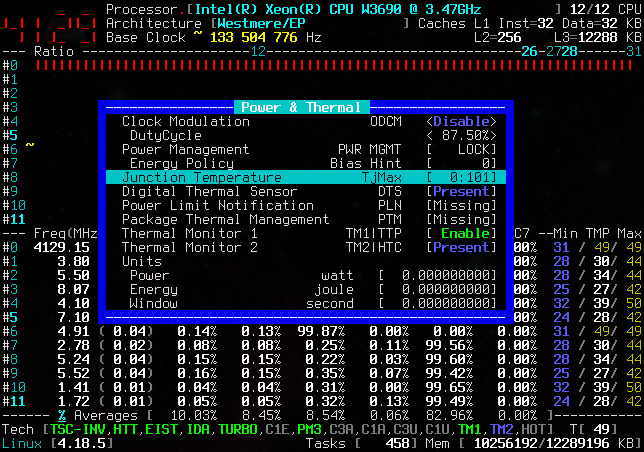The image size is (644, 452).
Task: Click the IDA tech flag
Action: (x=198, y=429)
